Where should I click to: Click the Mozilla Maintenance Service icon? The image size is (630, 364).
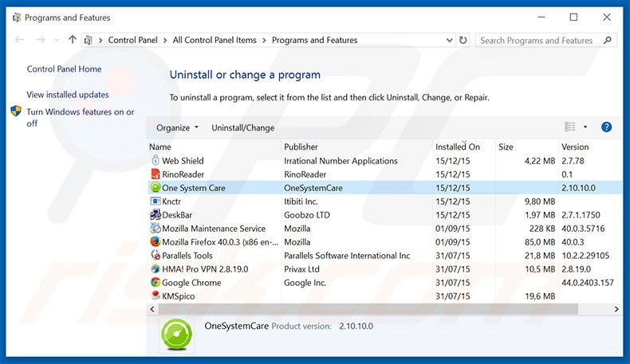(x=156, y=229)
